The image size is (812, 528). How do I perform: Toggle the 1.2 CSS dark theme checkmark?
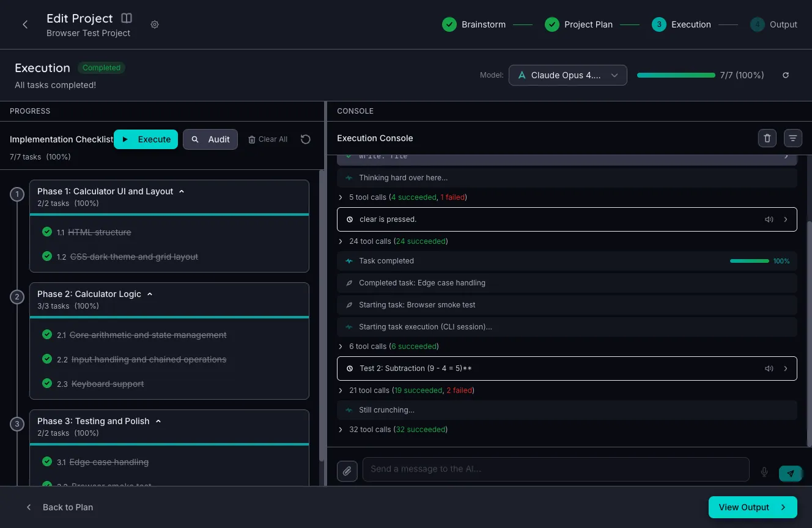(x=47, y=256)
